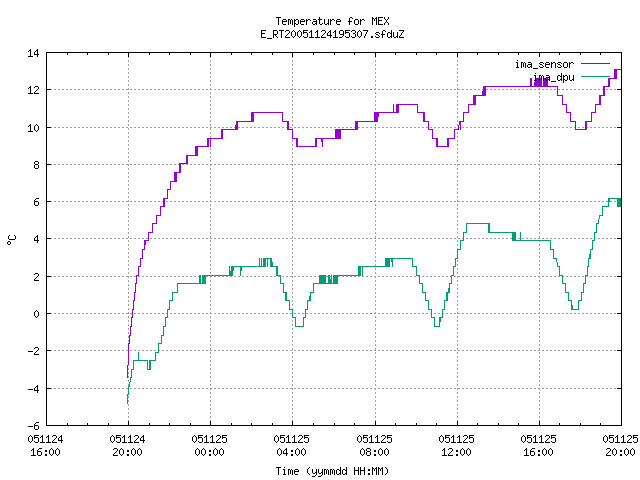Image resolution: width=640 pixels, height=480 pixels.
Task: Click the y-axis label '12'
Action: (x=33, y=90)
